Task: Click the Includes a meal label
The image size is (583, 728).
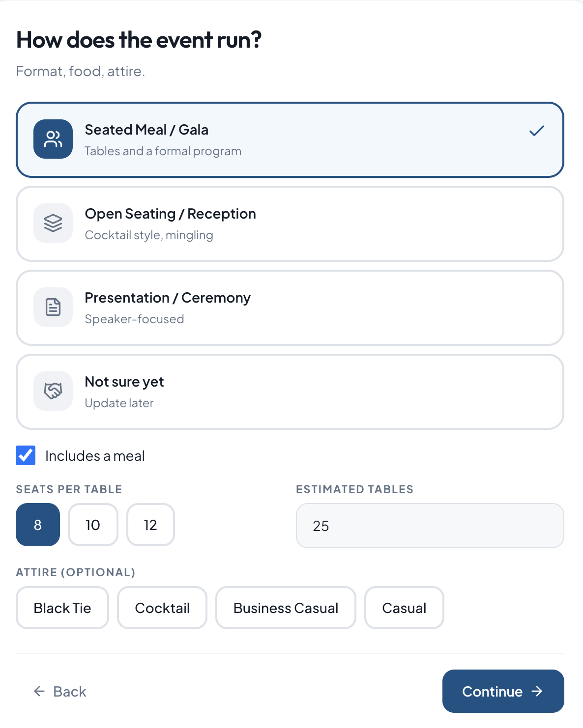Action: 95,456
